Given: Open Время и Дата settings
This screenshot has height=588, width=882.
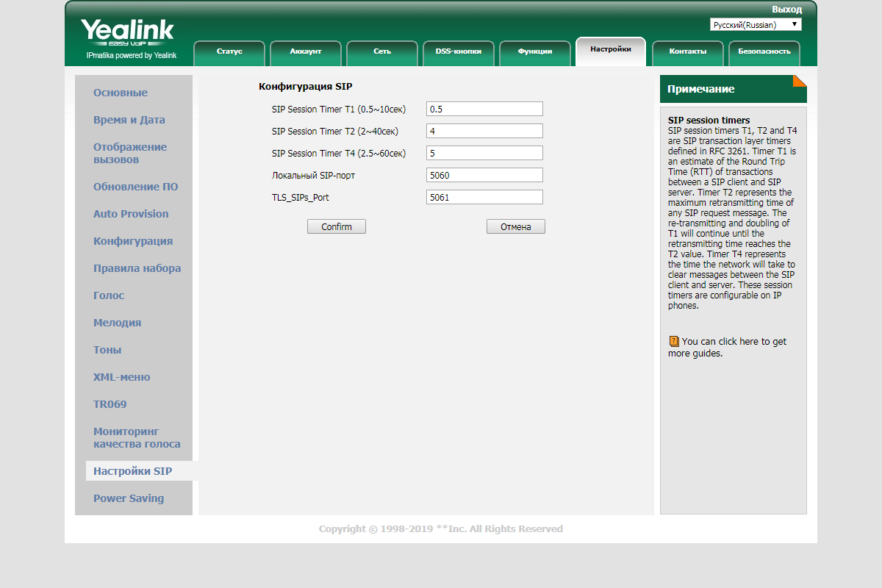Looking at the screenshot, I should point(129,120).
